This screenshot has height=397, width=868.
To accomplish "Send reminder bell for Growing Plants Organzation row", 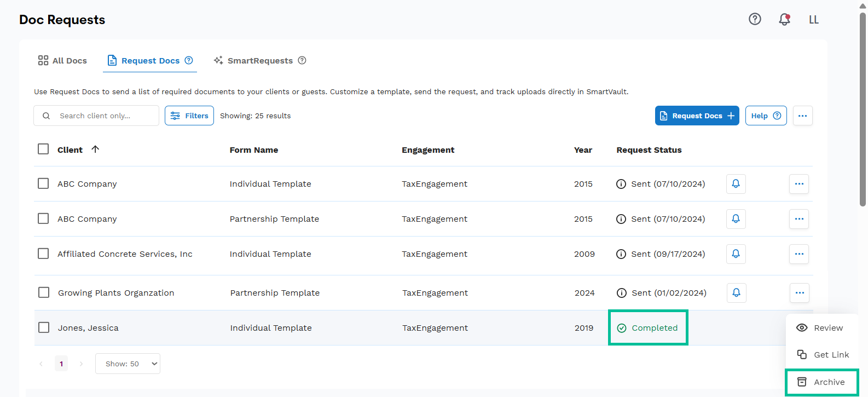I will click(x=736, y=292).
